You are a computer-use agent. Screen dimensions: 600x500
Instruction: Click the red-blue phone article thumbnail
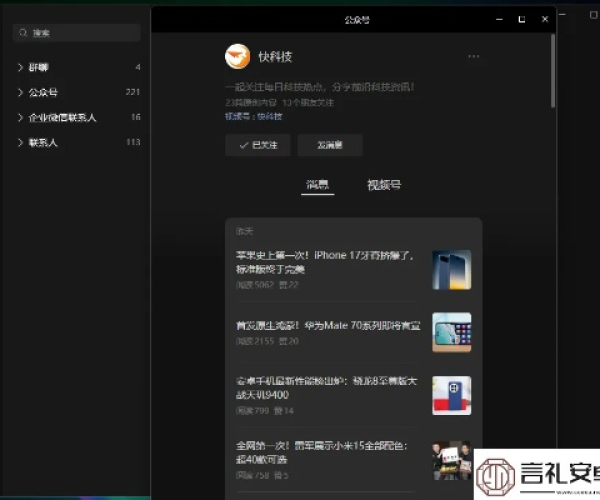(452, 395)
